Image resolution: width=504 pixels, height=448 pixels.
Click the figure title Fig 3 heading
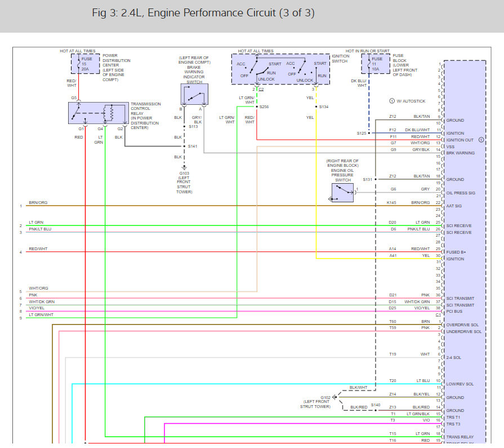203,13
